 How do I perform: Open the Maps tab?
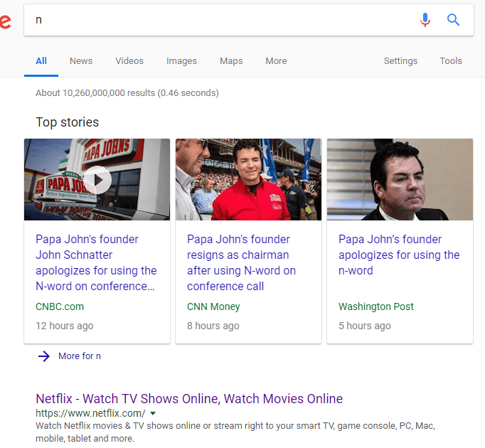[231, 61]
